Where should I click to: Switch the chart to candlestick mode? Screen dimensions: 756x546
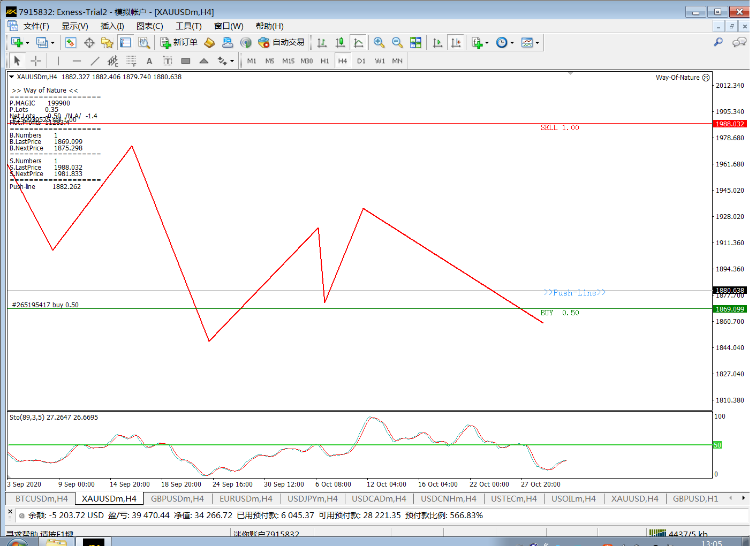coord(340,43)
